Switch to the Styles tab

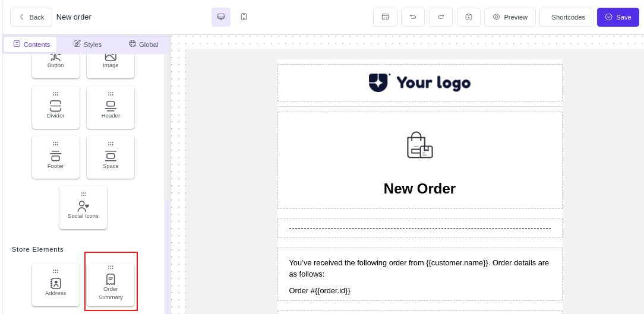pos(88,45)
